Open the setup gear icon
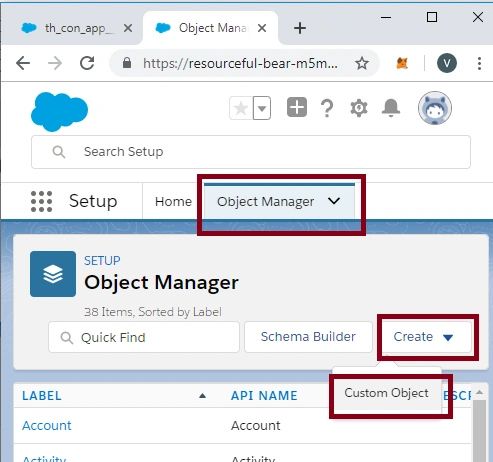Screen dimensions: 493x462 (359, 108)
